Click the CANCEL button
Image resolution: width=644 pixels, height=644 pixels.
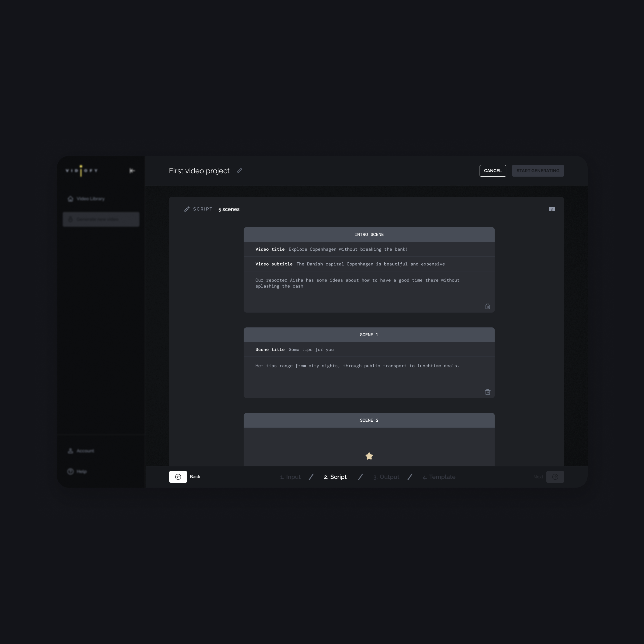[493, 171]
